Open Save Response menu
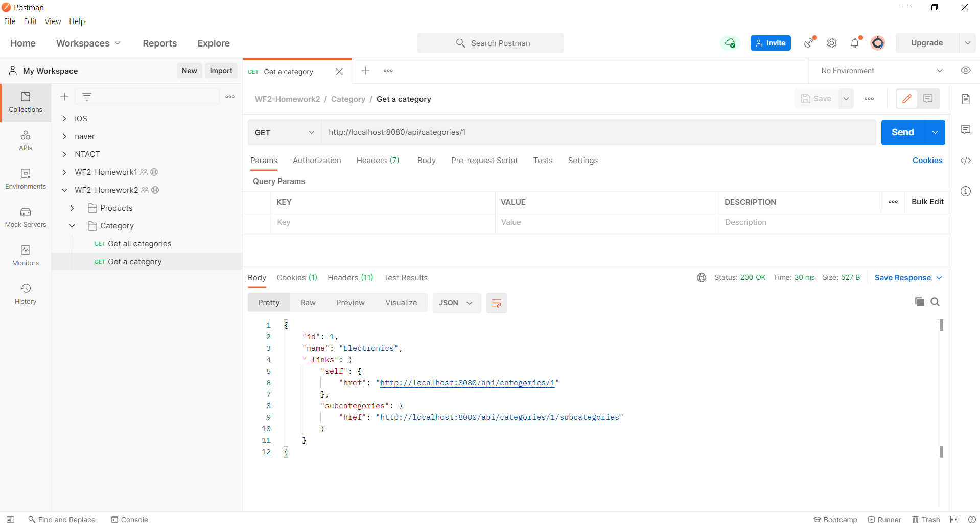The image size is (980, 526). coord(908,278)
